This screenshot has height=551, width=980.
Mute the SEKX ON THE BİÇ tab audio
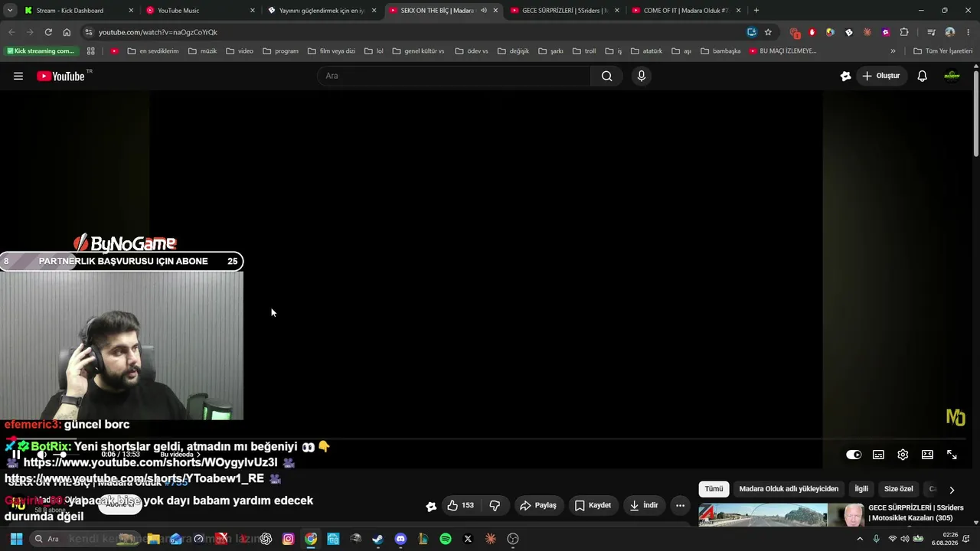483,11
